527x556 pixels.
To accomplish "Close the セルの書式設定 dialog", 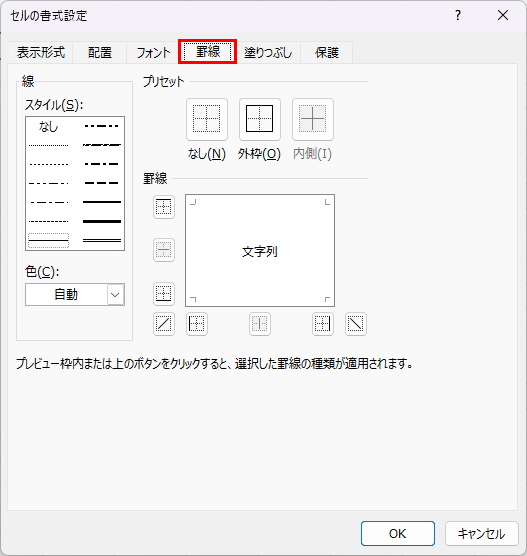I will coord(503,15).
